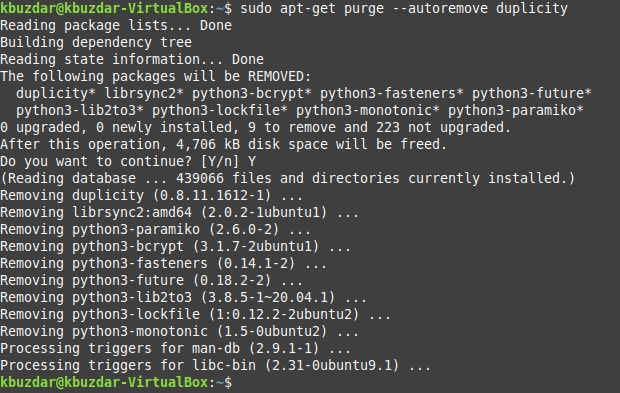
Task: Click the 'Reading package lists... Done' line
Action: tap(116, 25)
